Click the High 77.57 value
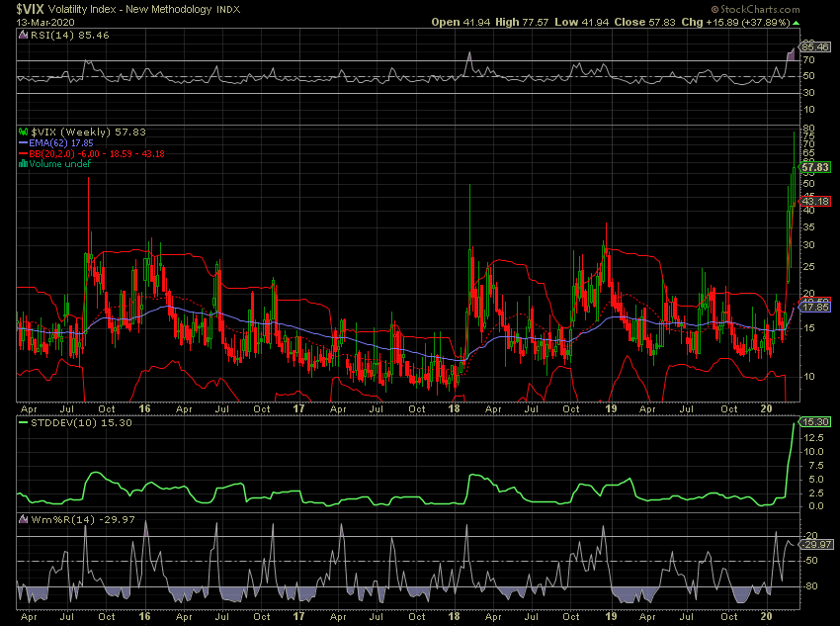 click(x=522, y=22)
